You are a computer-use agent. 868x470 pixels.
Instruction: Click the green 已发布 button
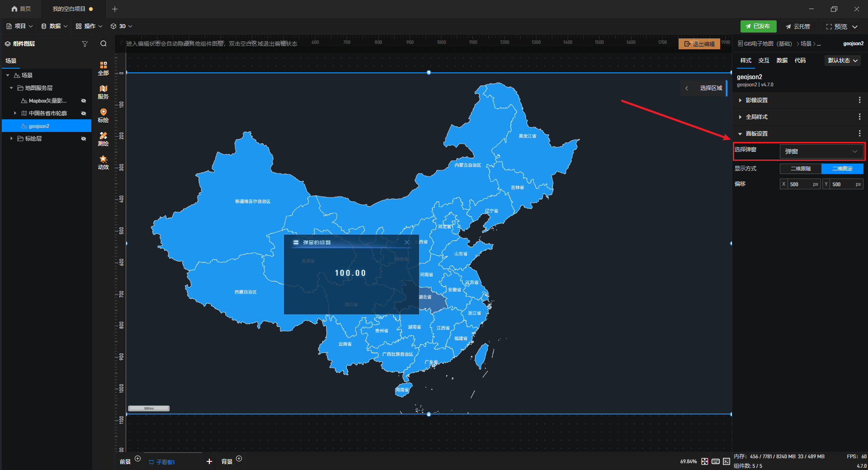[758, 26]
